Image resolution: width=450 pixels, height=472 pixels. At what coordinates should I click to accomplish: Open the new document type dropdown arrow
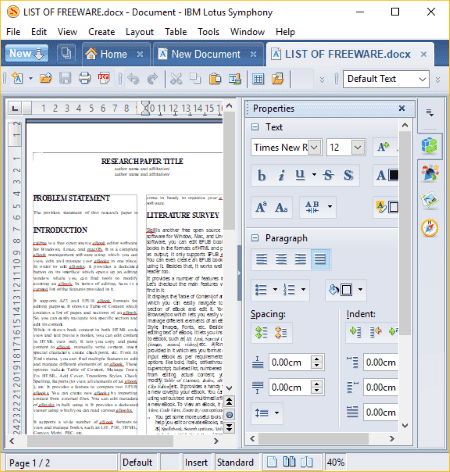click(x=31, y=79)
